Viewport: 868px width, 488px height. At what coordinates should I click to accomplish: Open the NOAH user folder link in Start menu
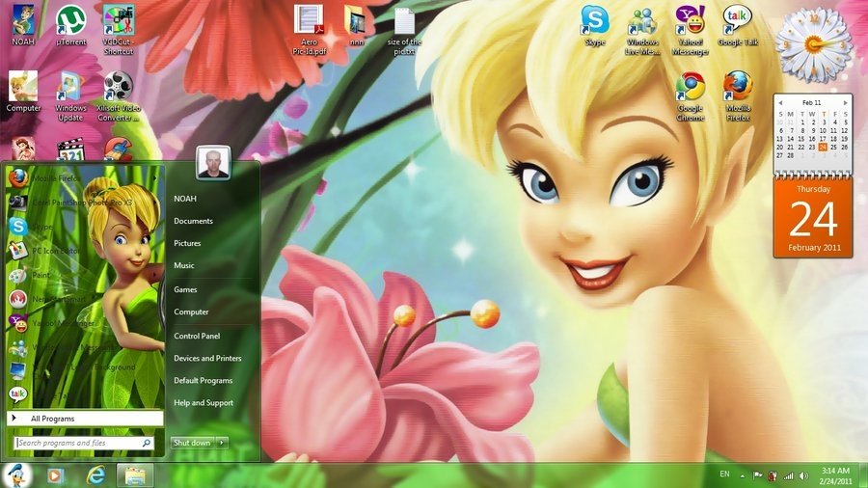click(185, 199)
